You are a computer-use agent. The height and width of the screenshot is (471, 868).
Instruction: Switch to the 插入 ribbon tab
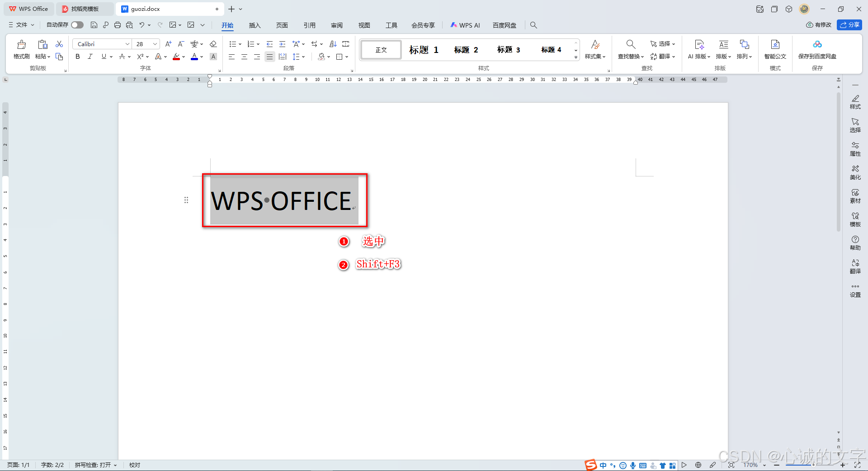(x=255, y=25)
